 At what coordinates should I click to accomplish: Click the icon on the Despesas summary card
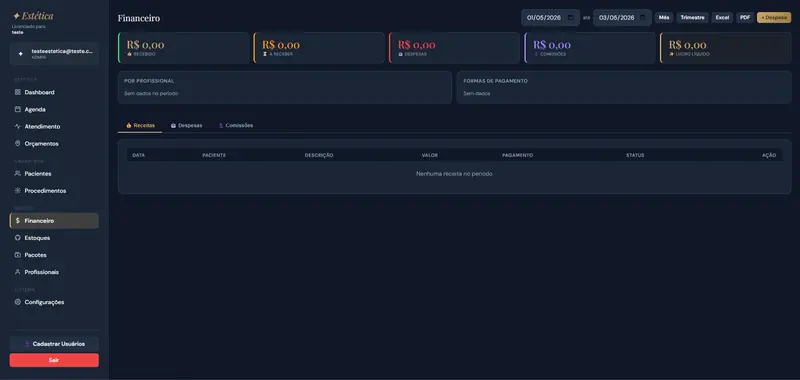click(x=401, y=54)
